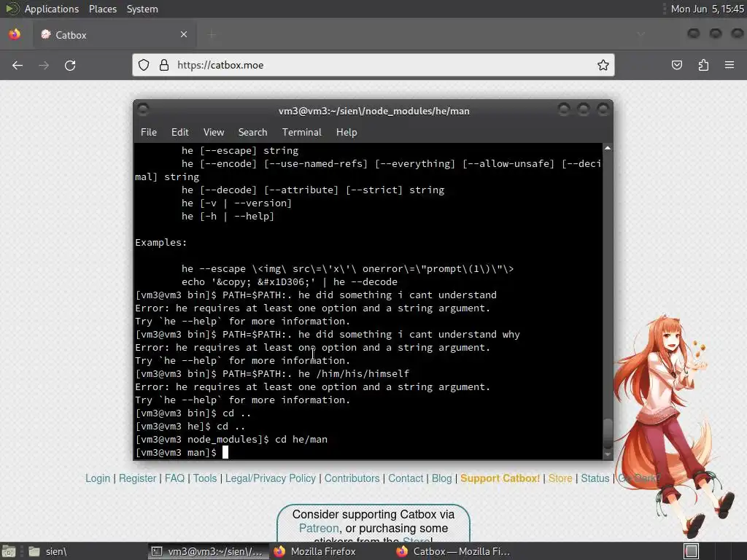The width and height of the screenshot is (747, 560).
Task: Click the terminal title bar text
Action: pos(374,111)
